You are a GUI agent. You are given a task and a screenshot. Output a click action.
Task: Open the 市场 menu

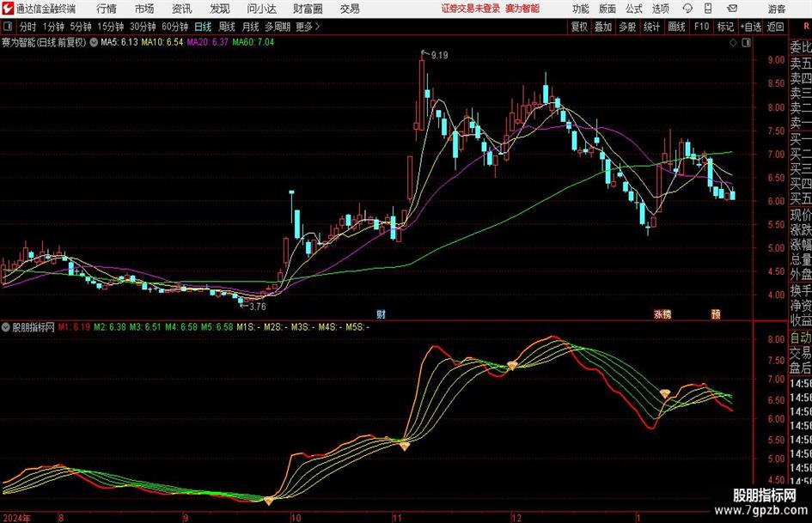pyautogui.click(x=144, y=9)
